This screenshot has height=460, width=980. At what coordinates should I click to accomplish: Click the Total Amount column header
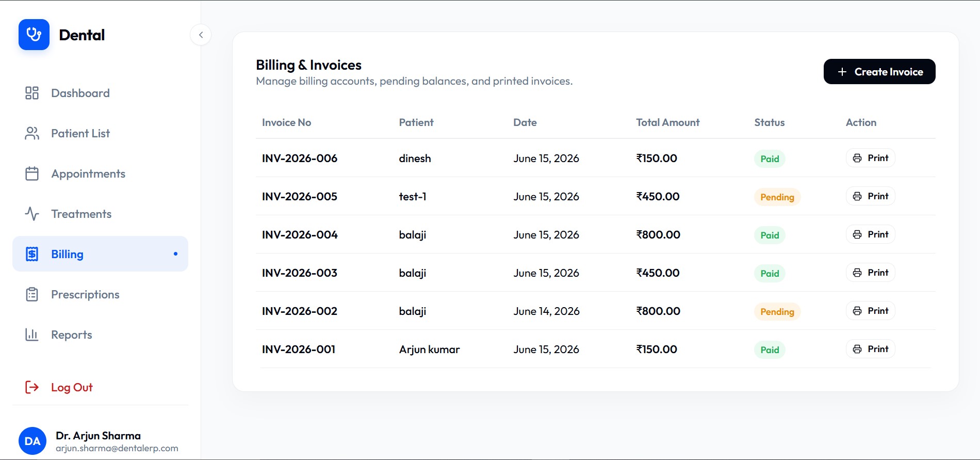click(x=668, y=122)
